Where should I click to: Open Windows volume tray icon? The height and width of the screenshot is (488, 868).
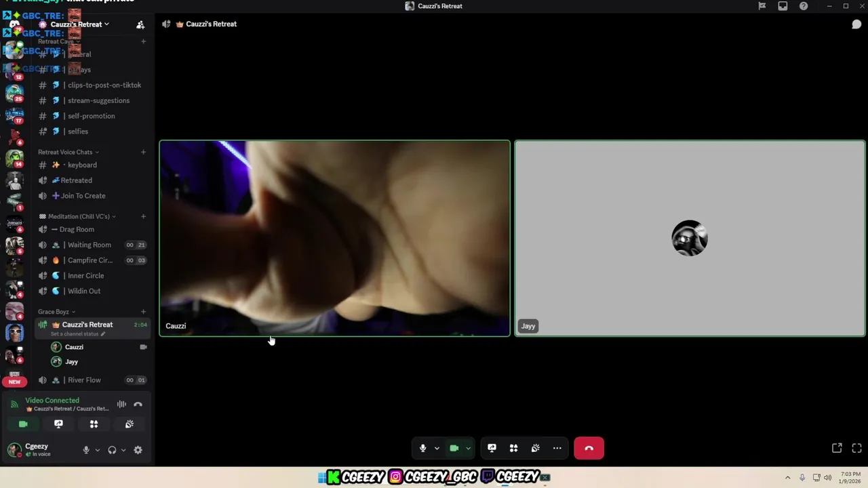[x=827, y=477]
